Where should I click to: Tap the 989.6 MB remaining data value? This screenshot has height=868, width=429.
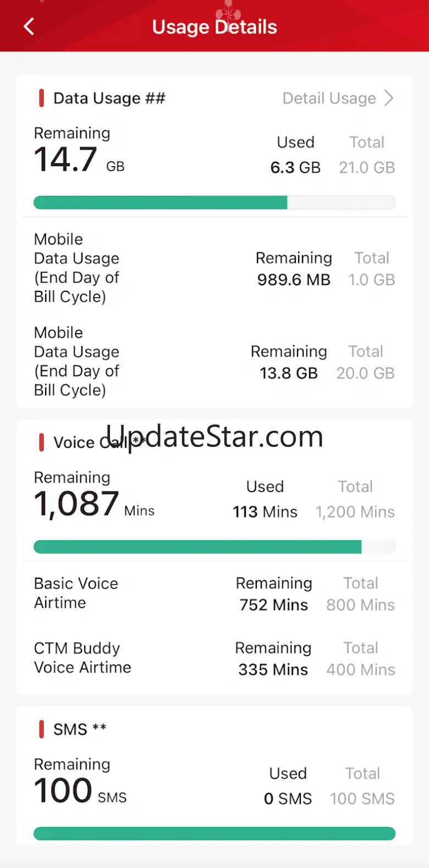[294, 280]
